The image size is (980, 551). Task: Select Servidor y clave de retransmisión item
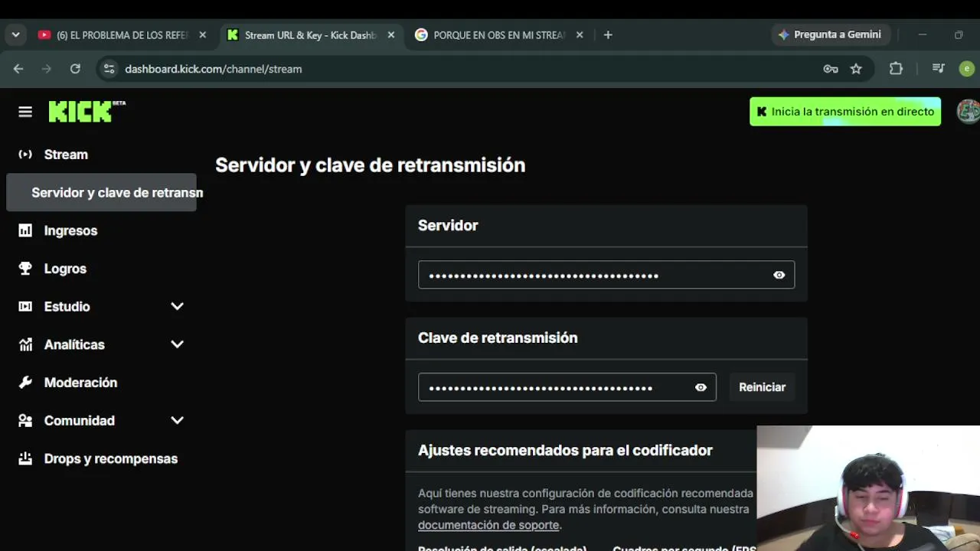click(101, 193)
